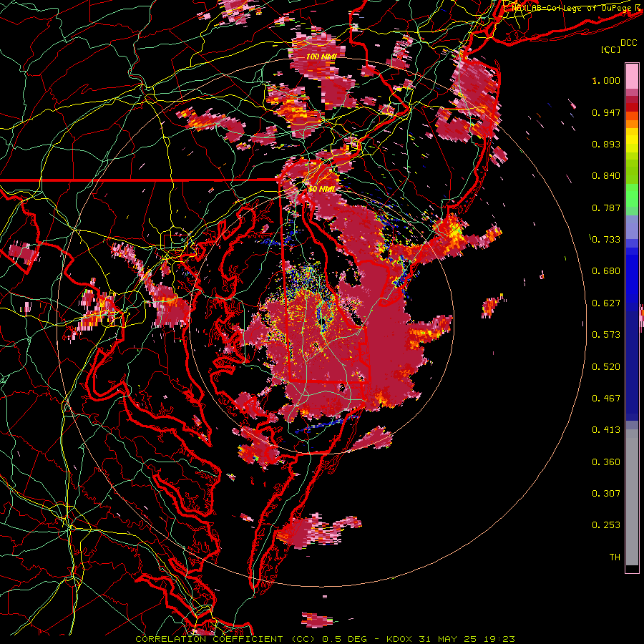Click the 19:23 timestamp in the caption
644x644 pixels.
500,639
